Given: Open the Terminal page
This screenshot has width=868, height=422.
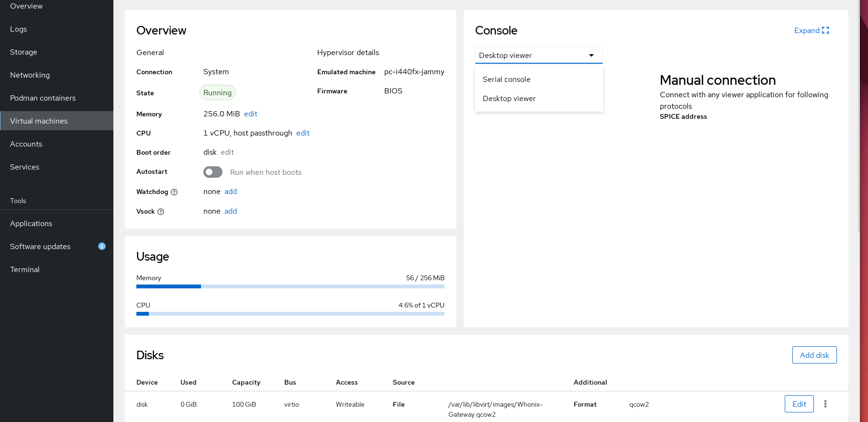Looking at the screenshot, I should click(x=25, y=270).
